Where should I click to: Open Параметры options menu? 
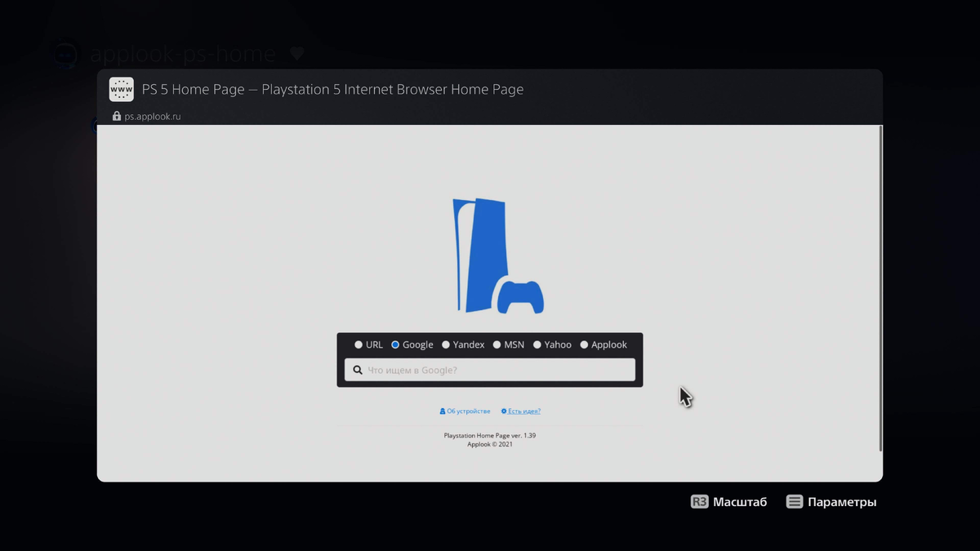pyautogui.click(x=831, y=502)
